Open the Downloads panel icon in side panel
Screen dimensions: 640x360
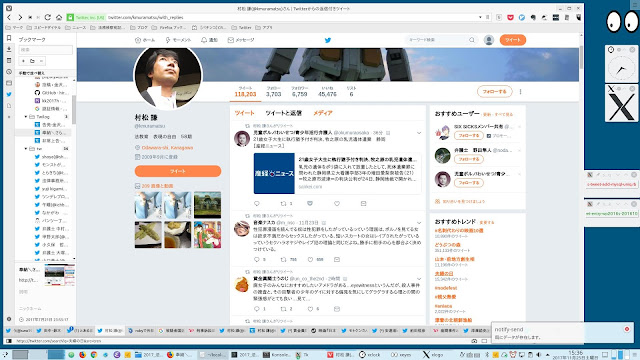[9, 49]
